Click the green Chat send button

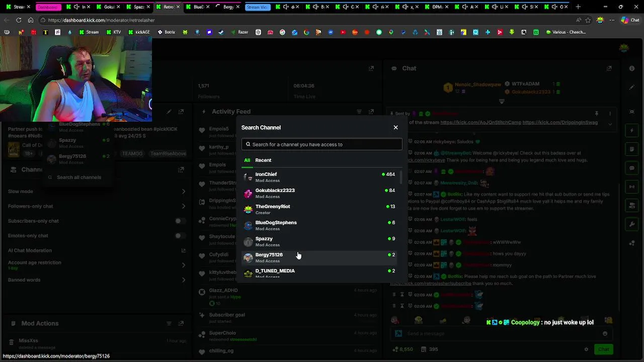(x=603, y=349)
